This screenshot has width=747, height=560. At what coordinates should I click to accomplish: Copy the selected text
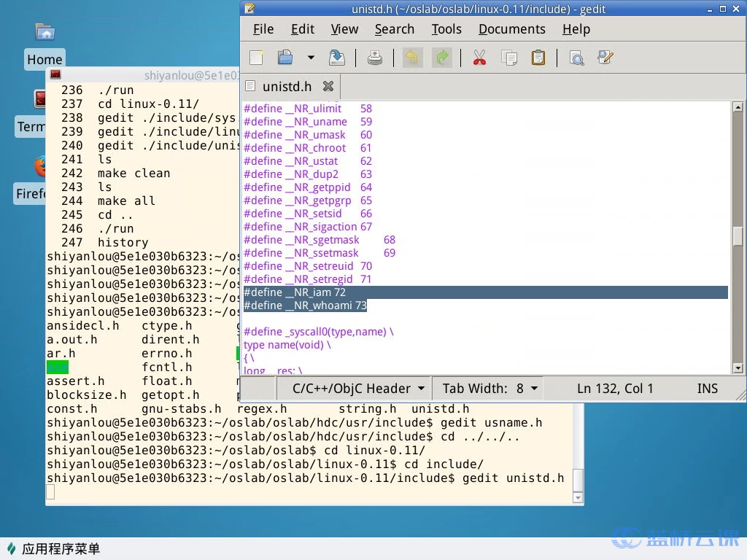click(x=509, y=58)
